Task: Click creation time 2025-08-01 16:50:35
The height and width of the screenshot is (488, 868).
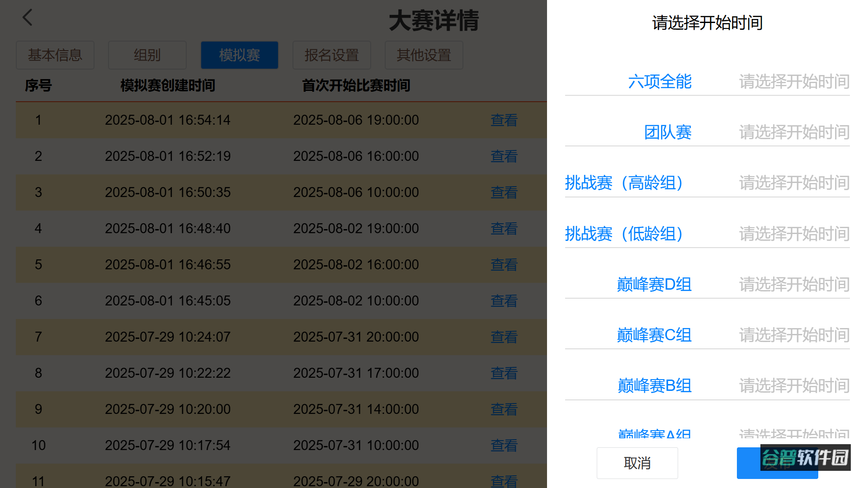Action: point(168,192)
